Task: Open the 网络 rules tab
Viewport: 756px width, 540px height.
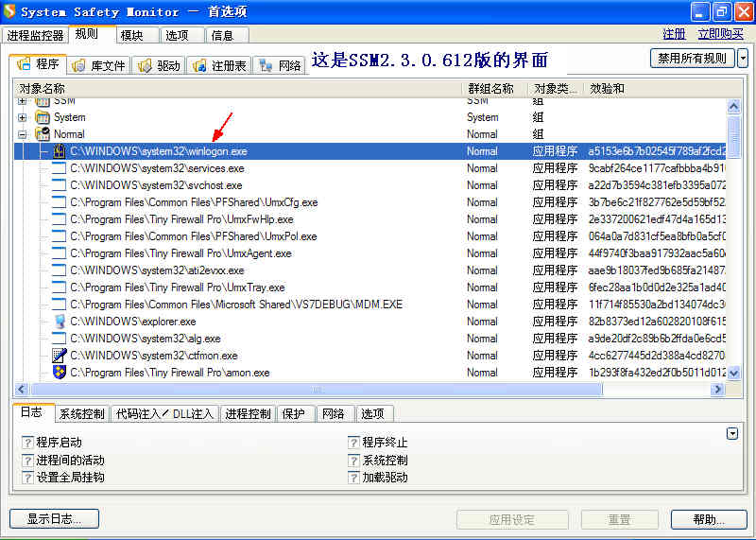Action: point(280,65)
